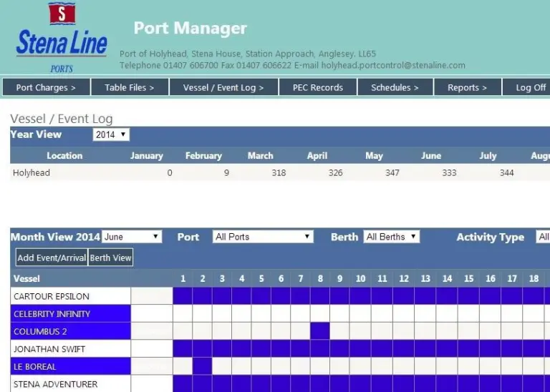Click the holyhead.portcontrol@stenaline.com email address

(393, 65)
